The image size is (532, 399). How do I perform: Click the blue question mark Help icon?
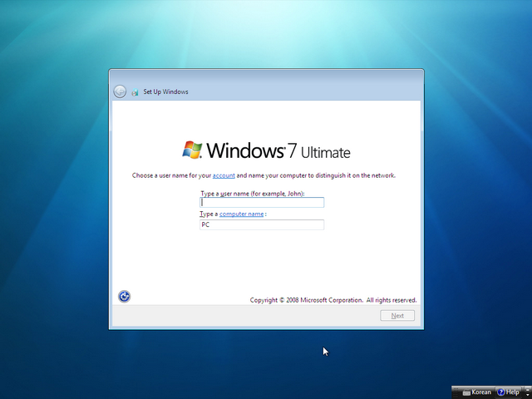[500, 392]
